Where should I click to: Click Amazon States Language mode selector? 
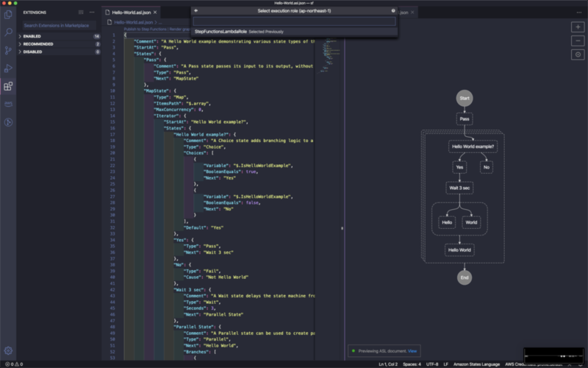(x=476, y=364)
